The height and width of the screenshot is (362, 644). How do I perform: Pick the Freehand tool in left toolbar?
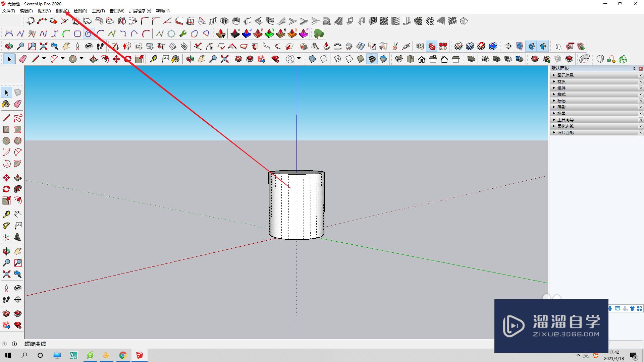coord(18,118)
